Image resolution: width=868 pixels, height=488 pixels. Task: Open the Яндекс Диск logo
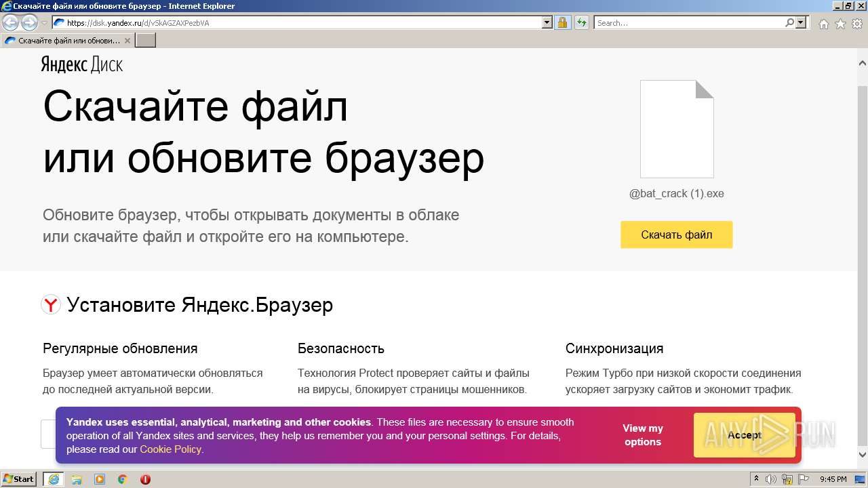pos(81,64)
